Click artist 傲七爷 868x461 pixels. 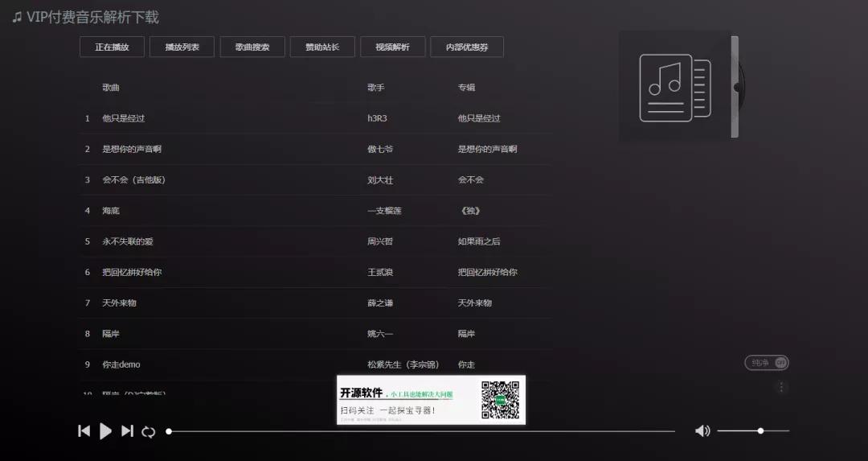380,149
